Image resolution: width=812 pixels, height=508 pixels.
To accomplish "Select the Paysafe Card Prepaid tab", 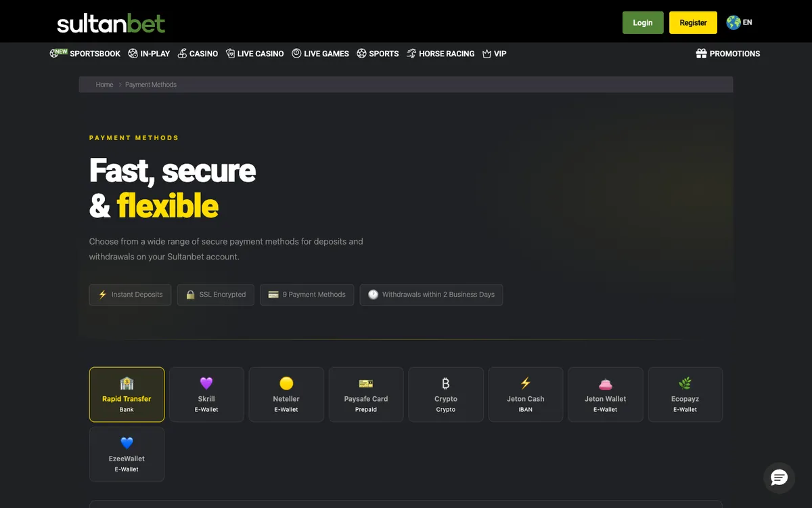I will (366, 395).
